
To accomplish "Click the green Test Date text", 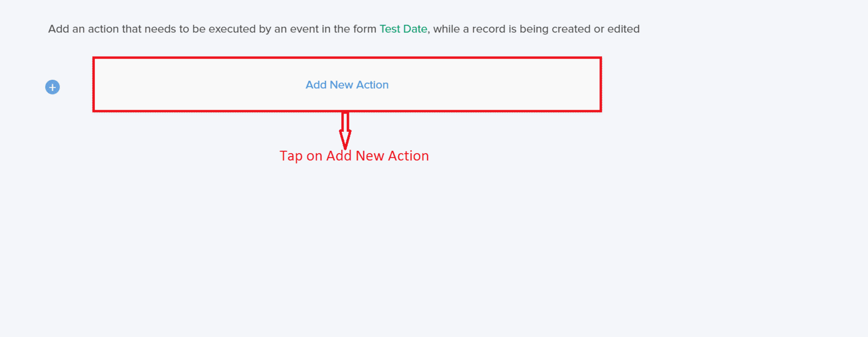I will (403, 29).
